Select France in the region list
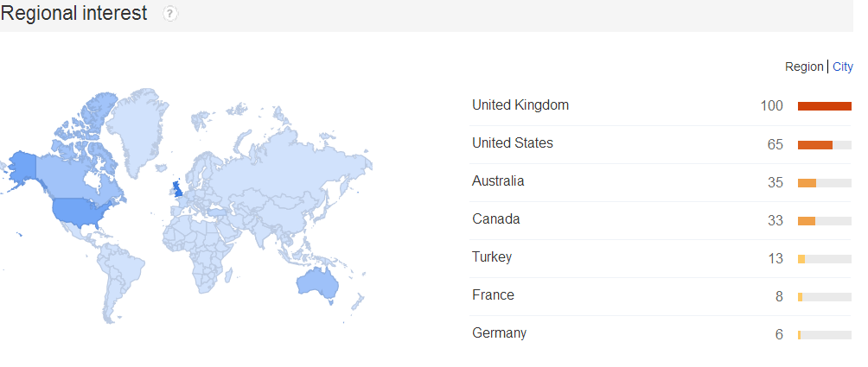Viewport: 868px width, 367px height. [493, 295]
